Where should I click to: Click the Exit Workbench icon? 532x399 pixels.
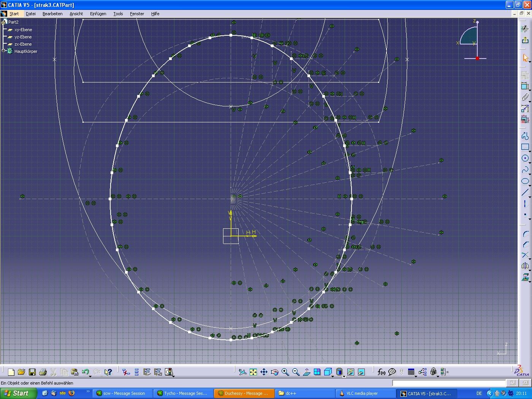click(525, 40)
